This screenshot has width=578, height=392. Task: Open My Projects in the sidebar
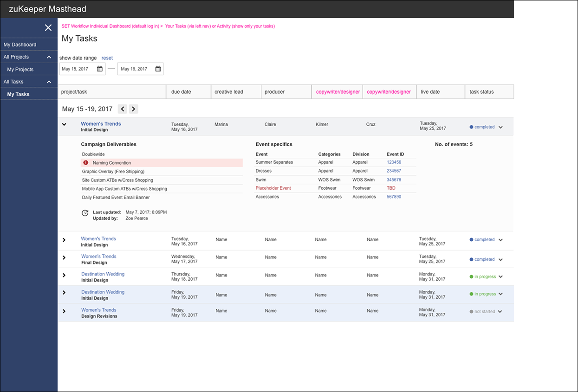pyautogui.click(x=20, y=69)
